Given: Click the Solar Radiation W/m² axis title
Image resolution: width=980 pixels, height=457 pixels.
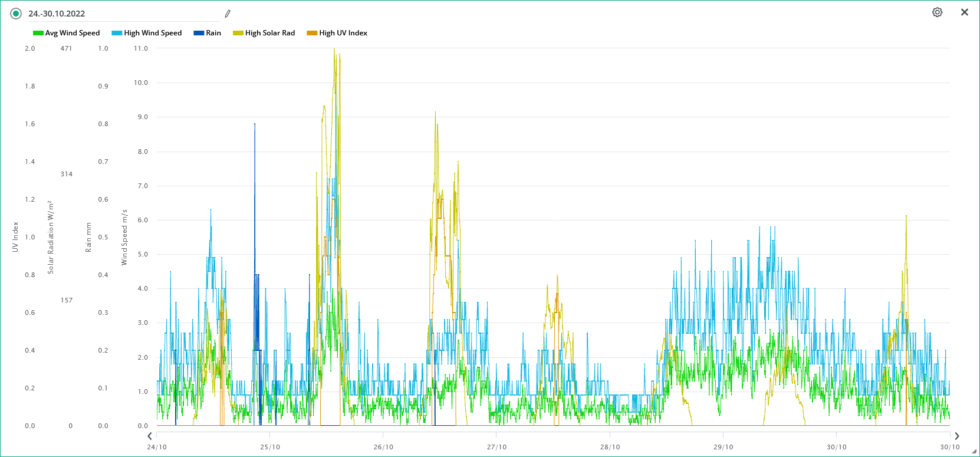Looking at the screenshot, I should [51, 237].
